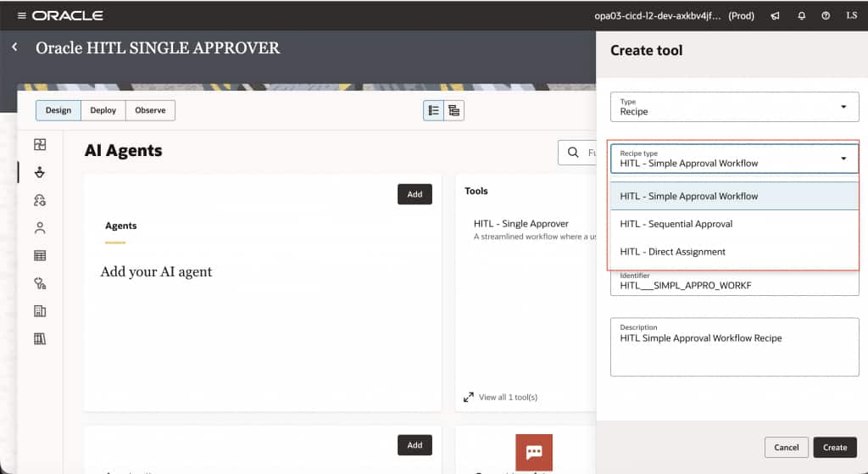Open the LS user profile menu
This screenshot has height=474, width=868.
[x=851, y=15]
